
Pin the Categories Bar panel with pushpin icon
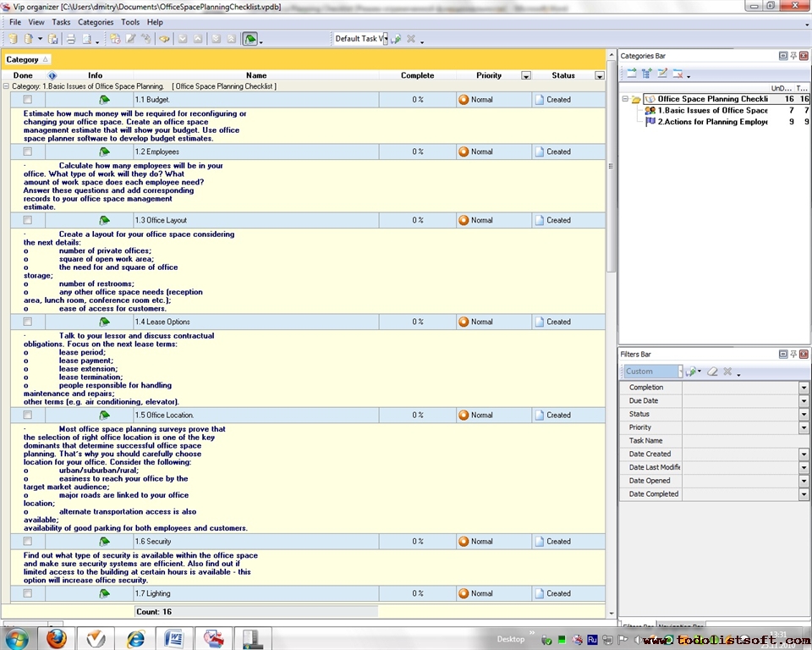(793, 56)
